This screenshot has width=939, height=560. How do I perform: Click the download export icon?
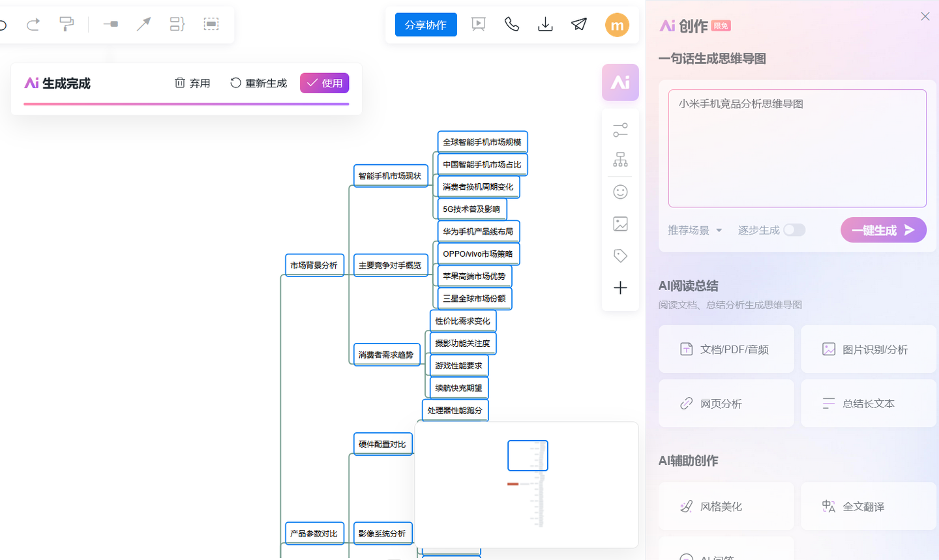[x=545, y=25]
